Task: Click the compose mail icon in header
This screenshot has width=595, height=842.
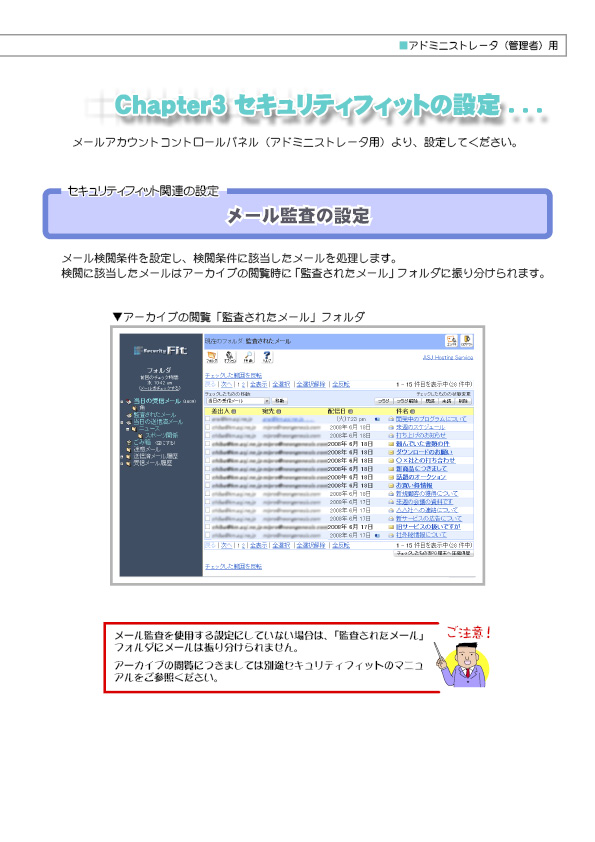Action: coord(451,341)
